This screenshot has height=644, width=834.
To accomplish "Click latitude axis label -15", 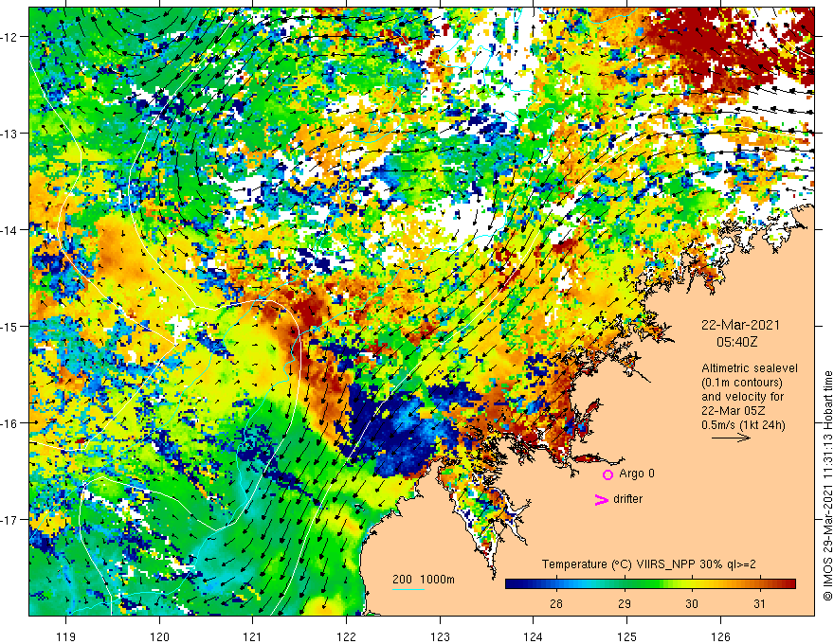I will [10, 326].
